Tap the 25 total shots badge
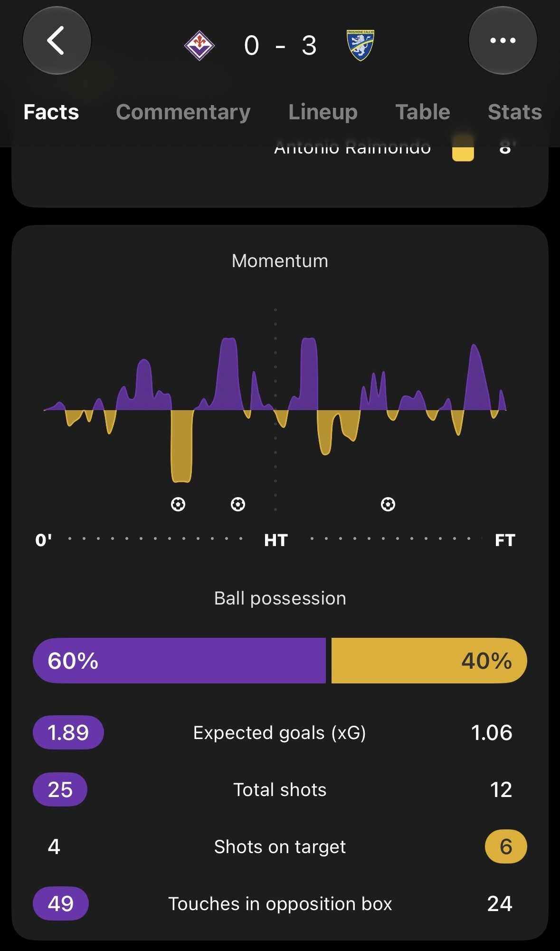The width and height of the screenshot is (560, 951). click(60, 789)
